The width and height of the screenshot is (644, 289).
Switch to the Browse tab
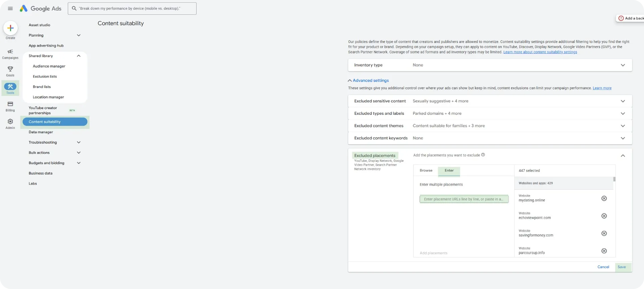coord(426,171)
